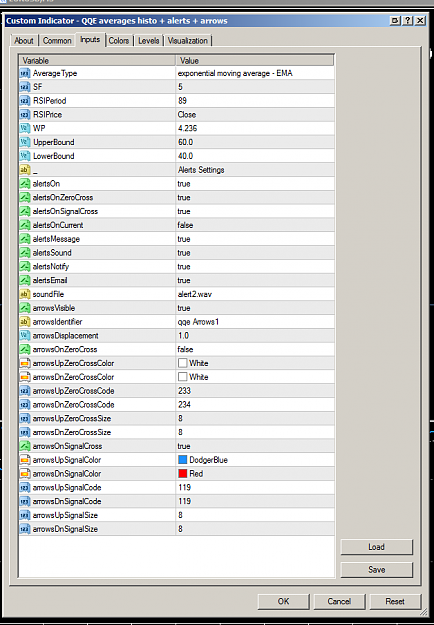The height and width of the screenshot is (625, 434).
Task: Select the AverageType EMA value
Action: [235, 73]
